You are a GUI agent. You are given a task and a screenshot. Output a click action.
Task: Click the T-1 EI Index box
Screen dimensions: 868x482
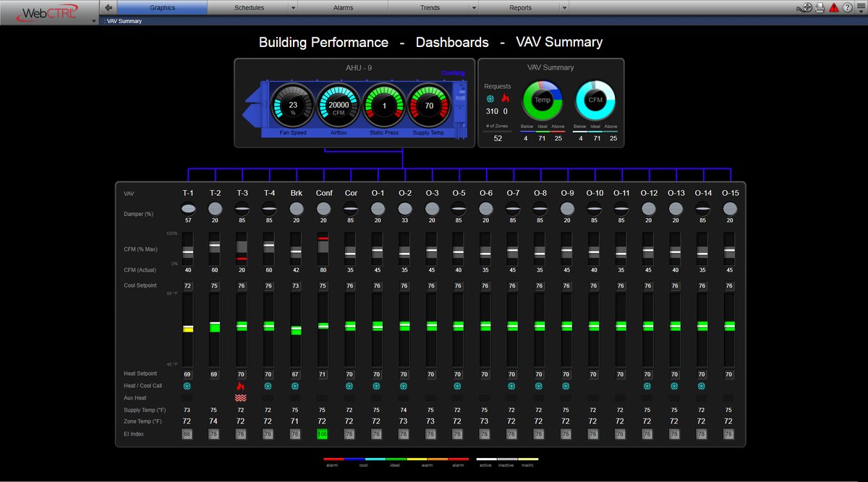coord(187,434)
